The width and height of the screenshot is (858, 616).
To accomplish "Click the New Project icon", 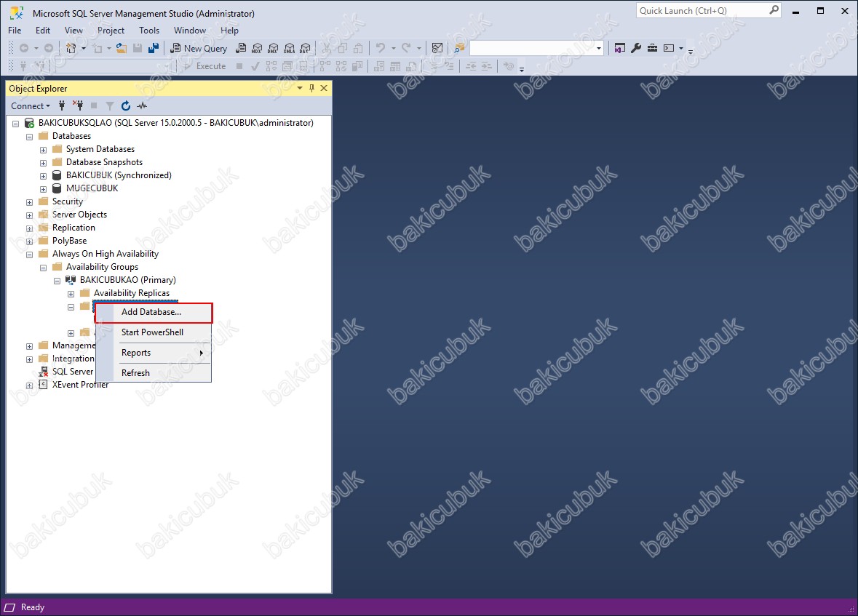I will point(71,48).
